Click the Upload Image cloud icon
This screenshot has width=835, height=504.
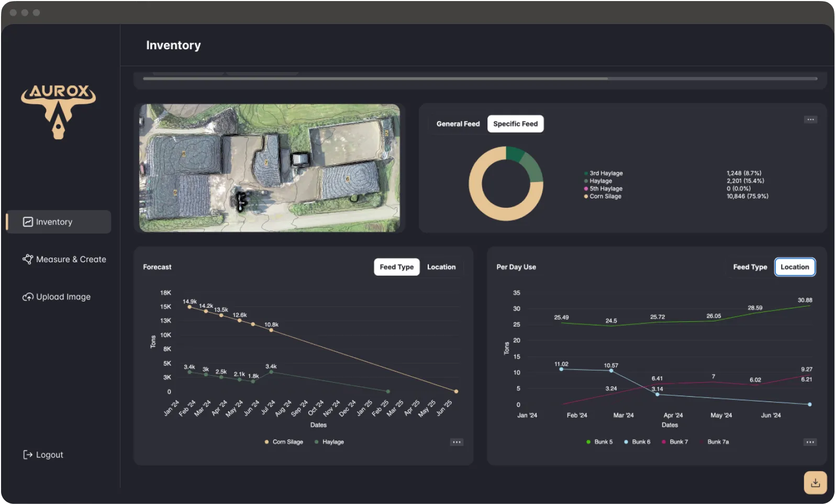click(x=28, y=297)
